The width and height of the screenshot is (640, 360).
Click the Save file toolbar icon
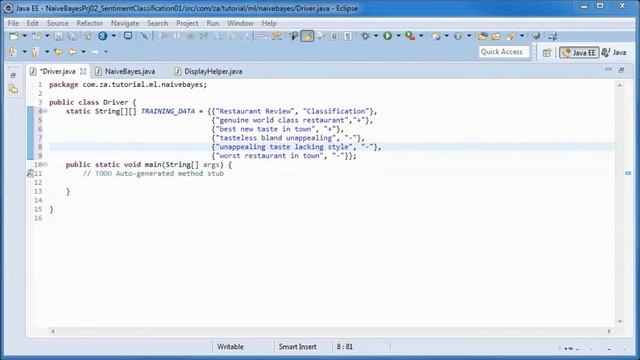pyautogui.click(x=59, y=36)
